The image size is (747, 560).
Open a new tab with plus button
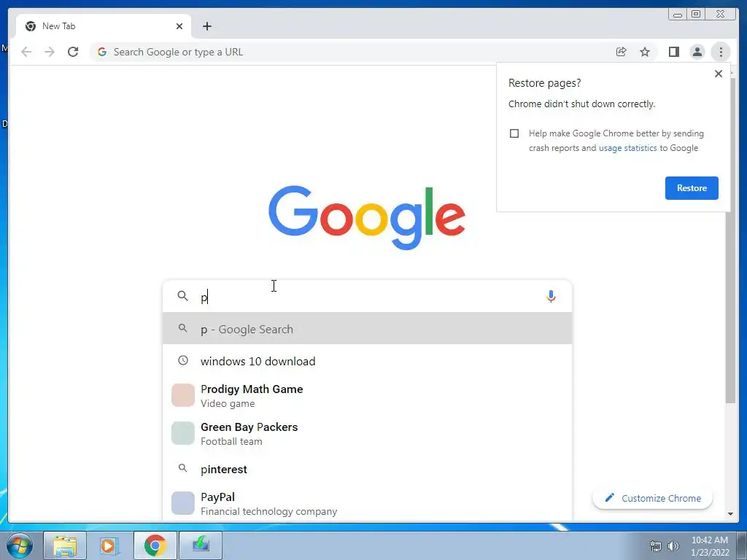click(x=206, y=26)
